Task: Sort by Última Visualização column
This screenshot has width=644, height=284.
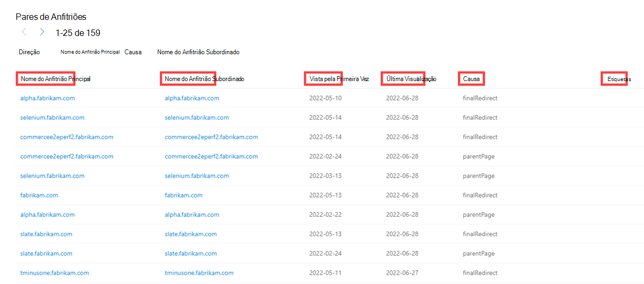Action: [411, 79]
